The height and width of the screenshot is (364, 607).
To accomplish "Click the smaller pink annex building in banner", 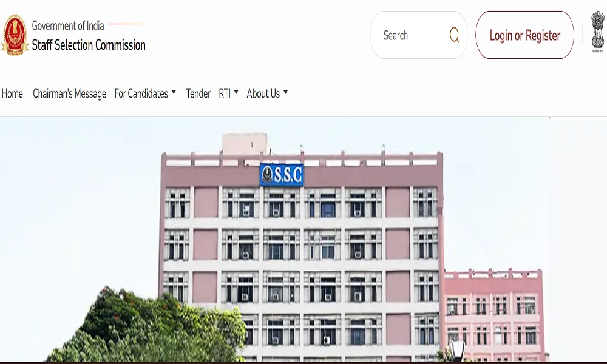I will 494,313.
